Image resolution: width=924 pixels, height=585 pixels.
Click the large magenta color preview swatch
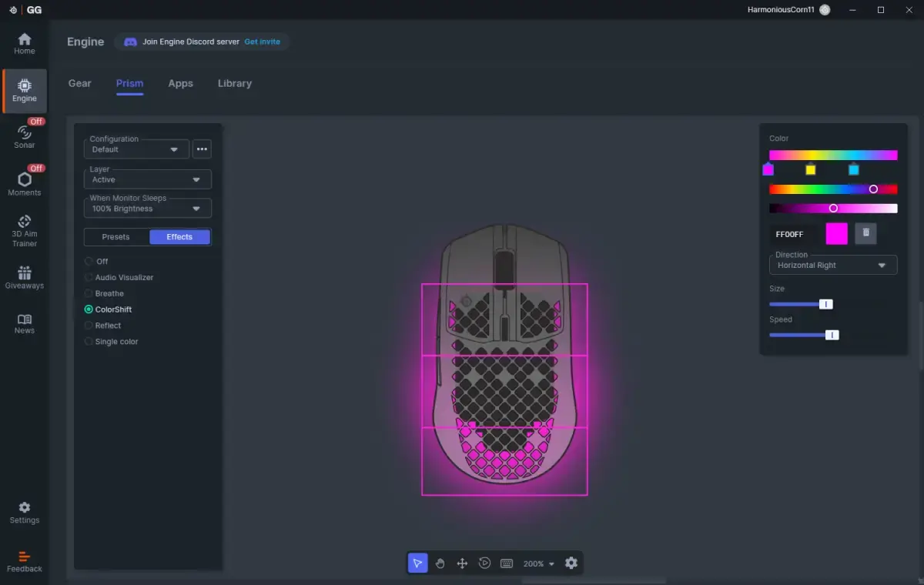[836, 233]
